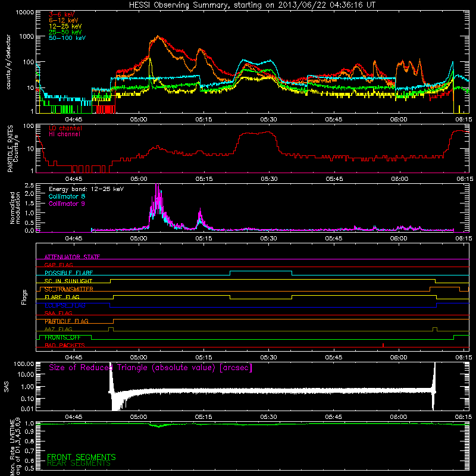This screenshot has height=476, width=476.
Task: Click the HI channel legend label
Action: click(x=64, y=134)
